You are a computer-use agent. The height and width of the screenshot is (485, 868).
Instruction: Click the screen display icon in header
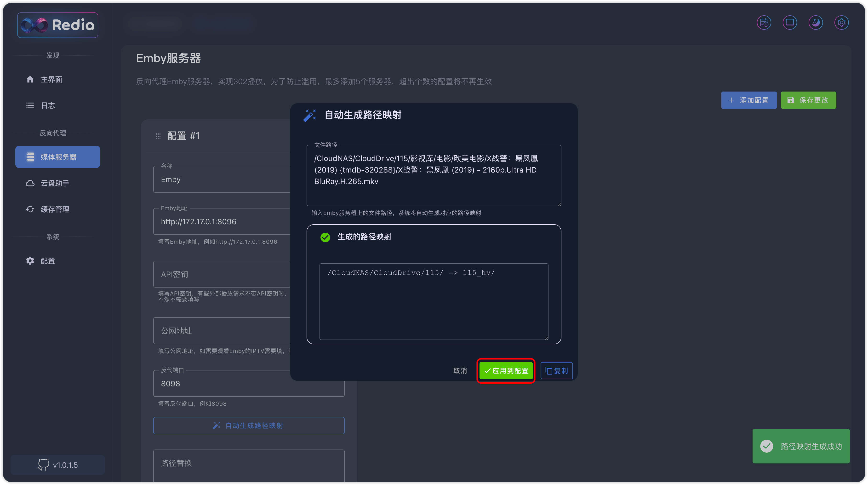tap(789, 23)
